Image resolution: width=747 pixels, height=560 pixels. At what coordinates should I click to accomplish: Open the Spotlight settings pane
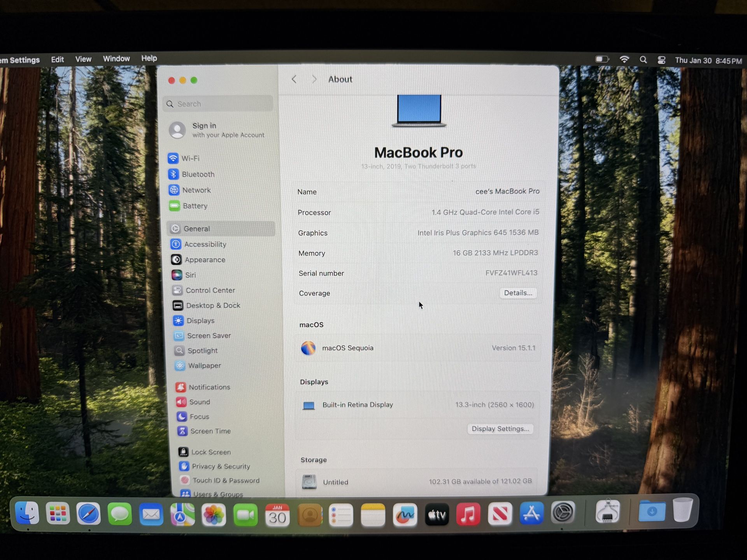(x=202, y=350)
